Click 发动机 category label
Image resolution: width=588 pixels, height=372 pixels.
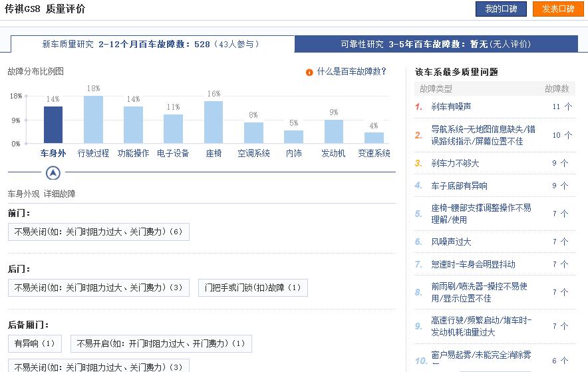pos(333,153)
